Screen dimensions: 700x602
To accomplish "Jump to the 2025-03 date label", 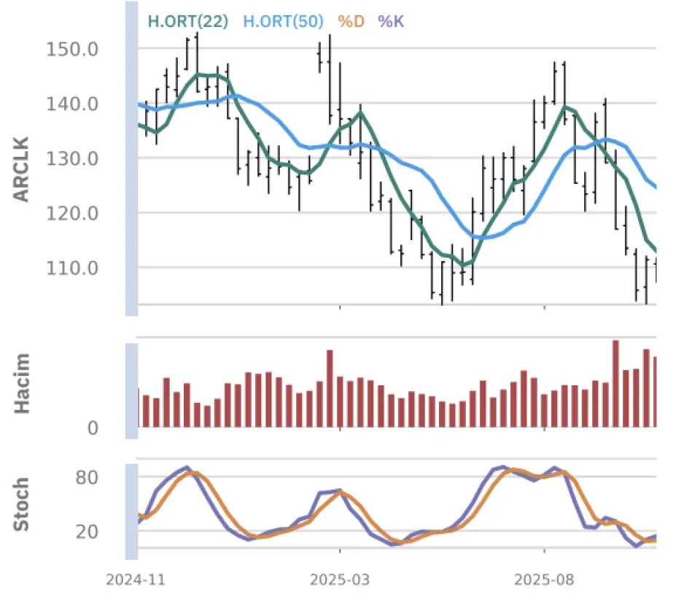I will (340, 580).
